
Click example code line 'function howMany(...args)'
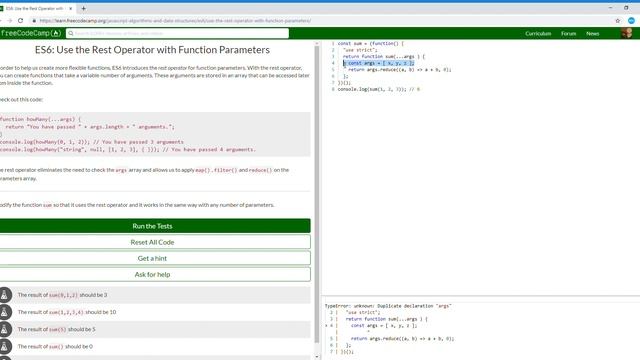point(40,119)
